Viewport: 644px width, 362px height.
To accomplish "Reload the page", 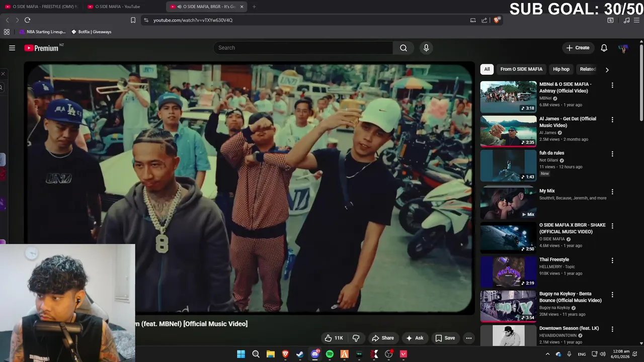I will [x=27, y=20].
